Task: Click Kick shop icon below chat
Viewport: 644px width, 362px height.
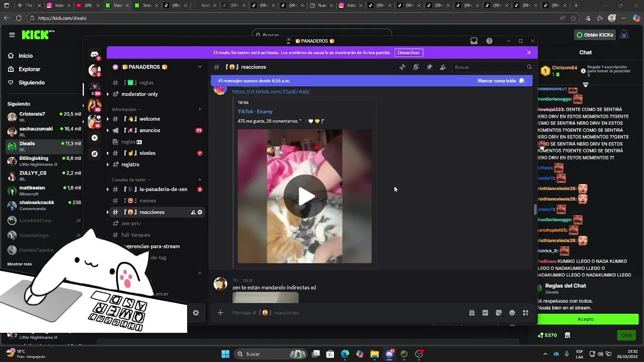Action: click(568, 335)
